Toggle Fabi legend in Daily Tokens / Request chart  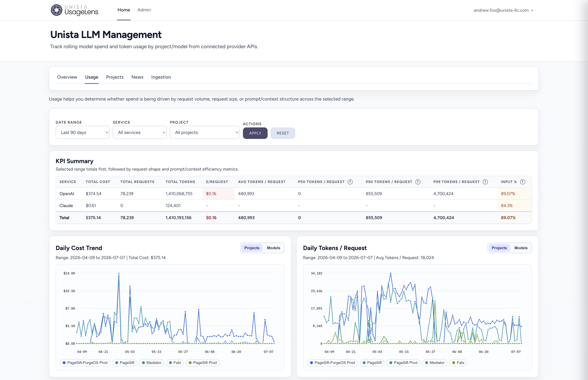click(458, 363)
